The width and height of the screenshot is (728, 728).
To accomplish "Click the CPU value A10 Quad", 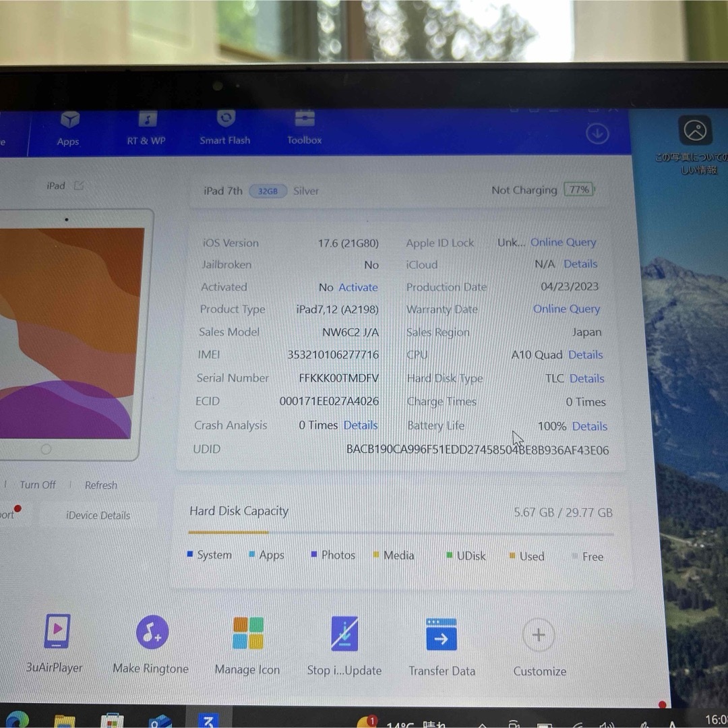I will 537,355.
